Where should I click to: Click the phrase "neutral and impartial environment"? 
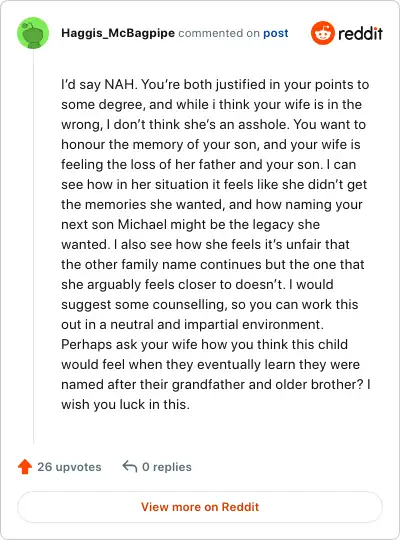tap(216, 325)
